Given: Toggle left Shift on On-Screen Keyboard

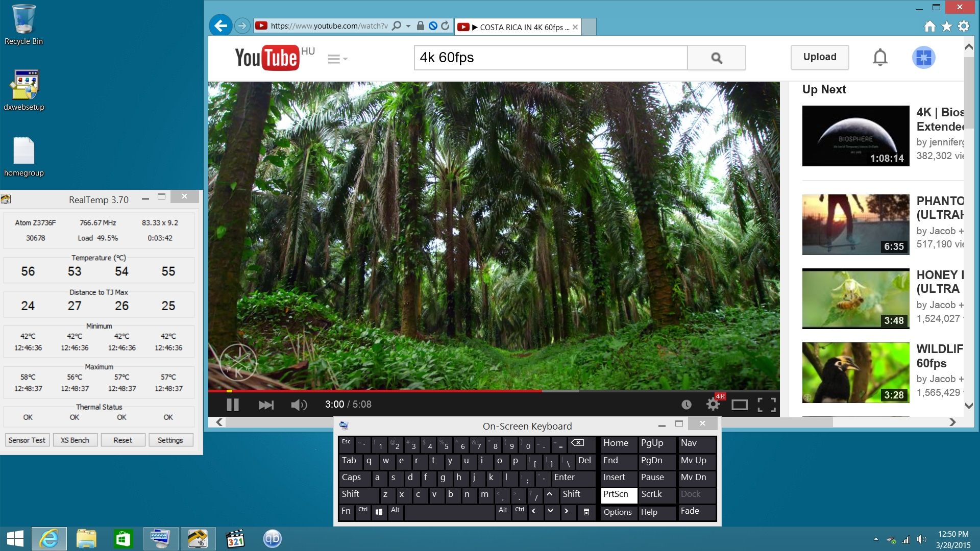Looking at the screenshot, I should 358,495.
